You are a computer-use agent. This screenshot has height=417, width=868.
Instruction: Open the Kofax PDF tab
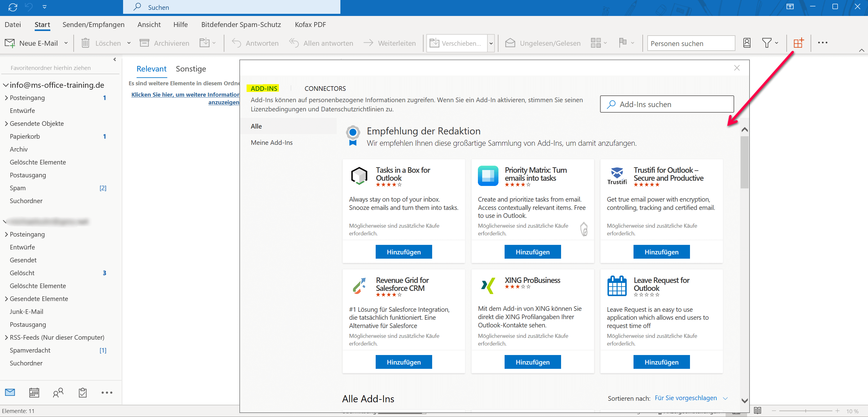click(310, 25)
